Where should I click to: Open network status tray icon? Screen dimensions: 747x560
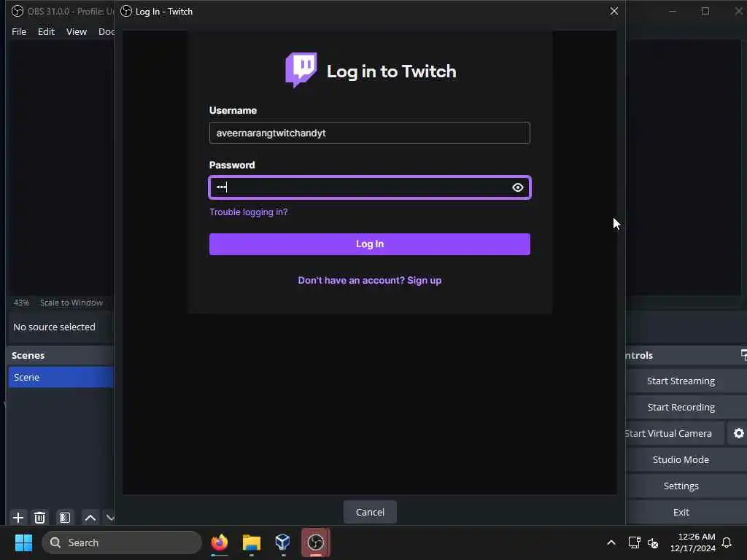[634, 542]
